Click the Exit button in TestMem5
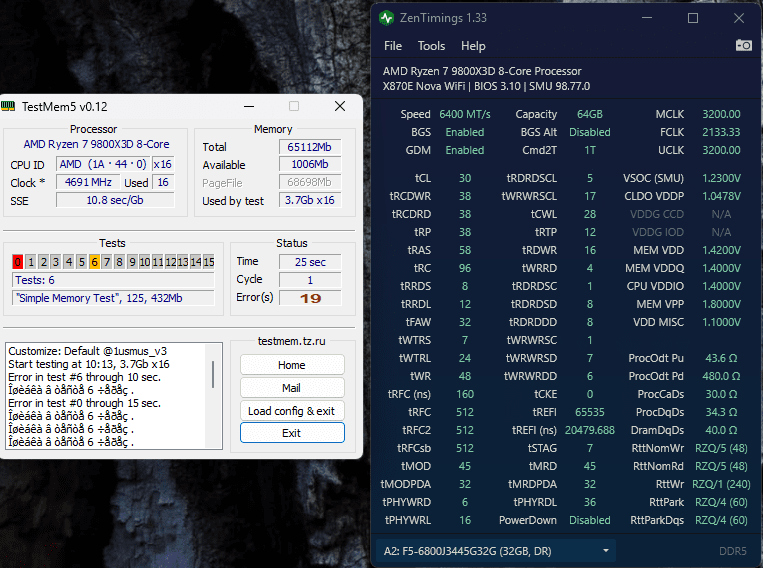The height and width of the screenshot is (568, 763). 292,433
